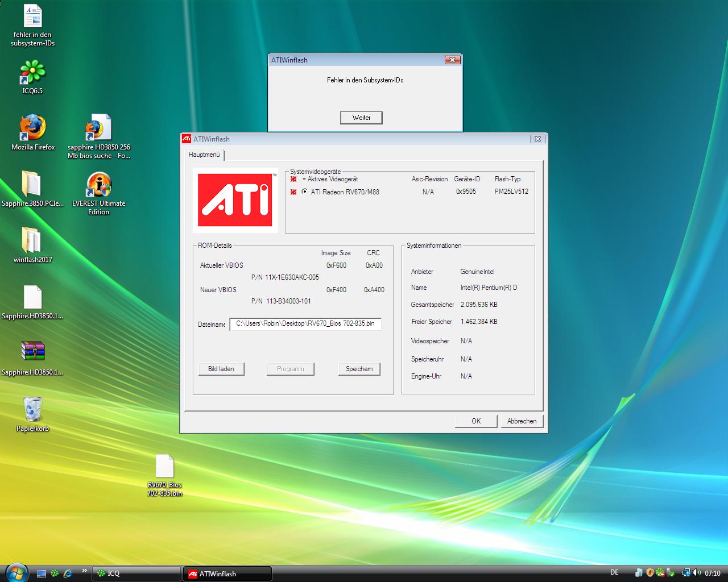Click the P/N 11X-1E630AKC-005 text

[285, 277]
